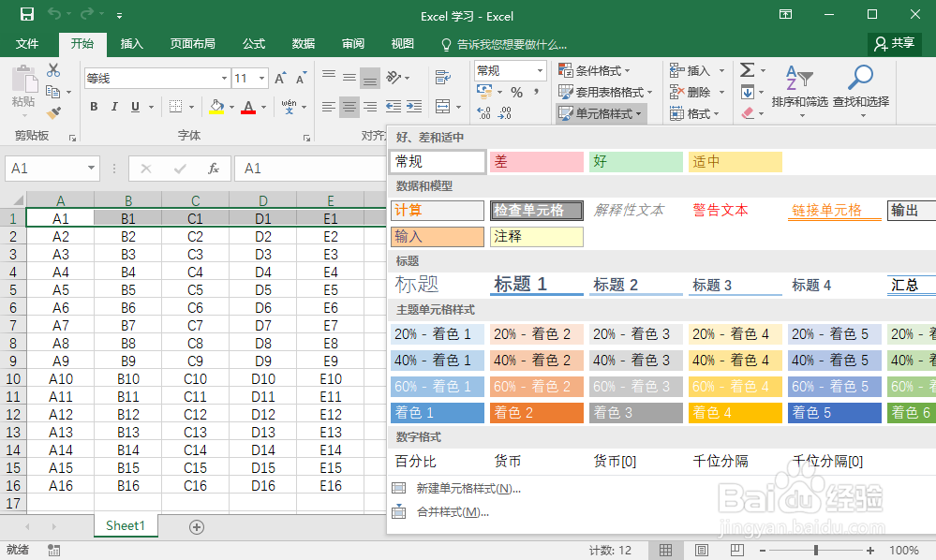Toggle align right

pyautogui.click(x=370, y=107)
